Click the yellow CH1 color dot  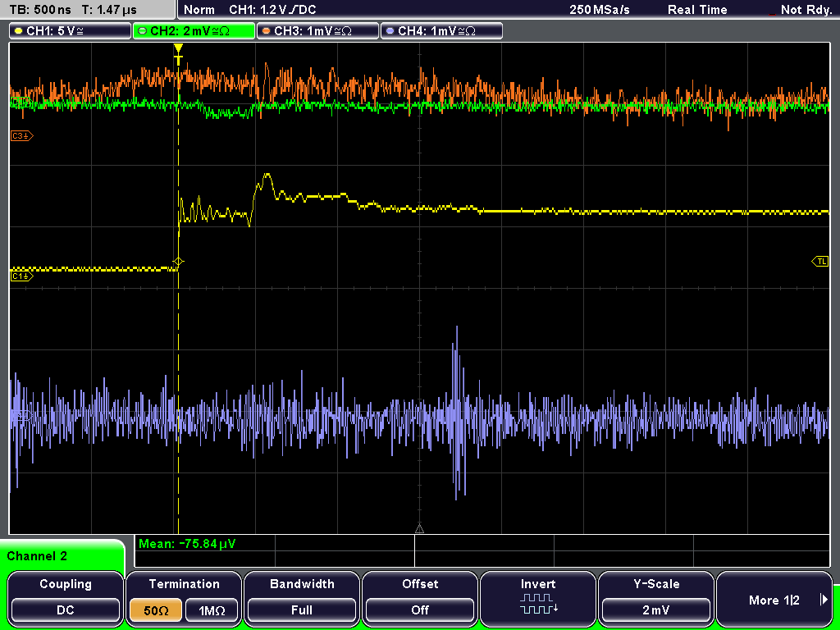(18, 31)
